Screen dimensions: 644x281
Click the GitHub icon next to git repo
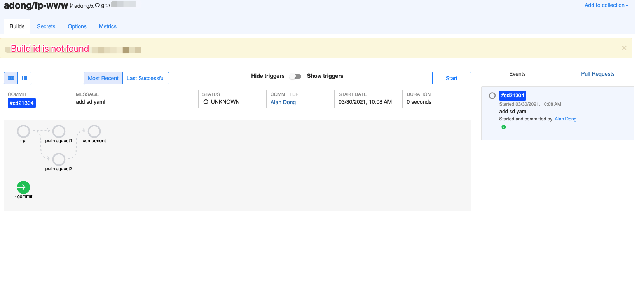point(98,5)
